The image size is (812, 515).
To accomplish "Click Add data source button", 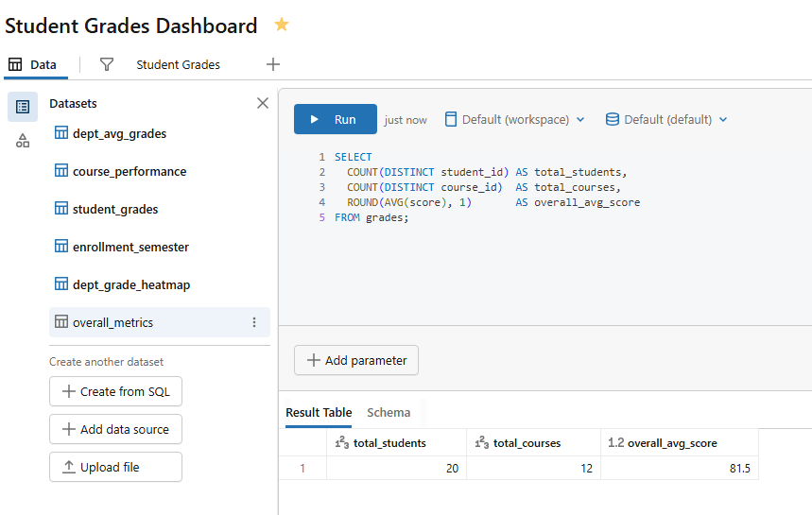I will (115, 429).
